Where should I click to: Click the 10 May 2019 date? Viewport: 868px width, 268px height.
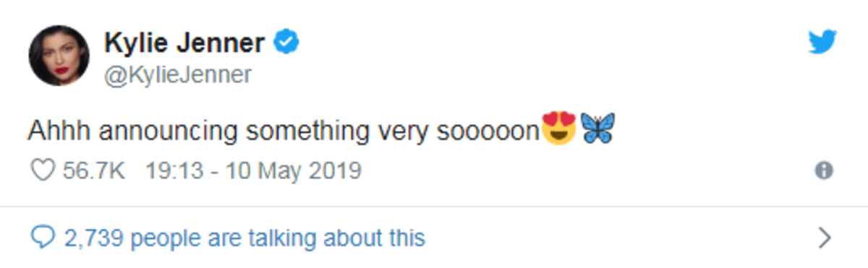293,171
